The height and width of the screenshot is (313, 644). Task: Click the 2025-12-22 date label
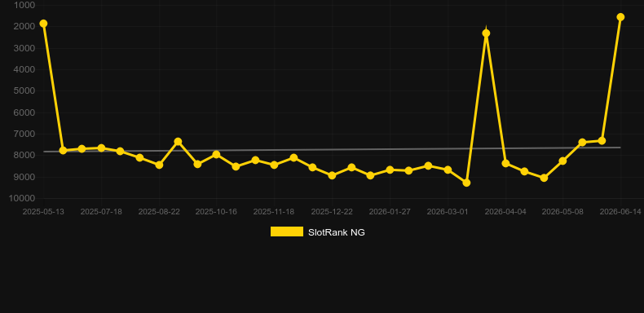(x=332, y=212)
